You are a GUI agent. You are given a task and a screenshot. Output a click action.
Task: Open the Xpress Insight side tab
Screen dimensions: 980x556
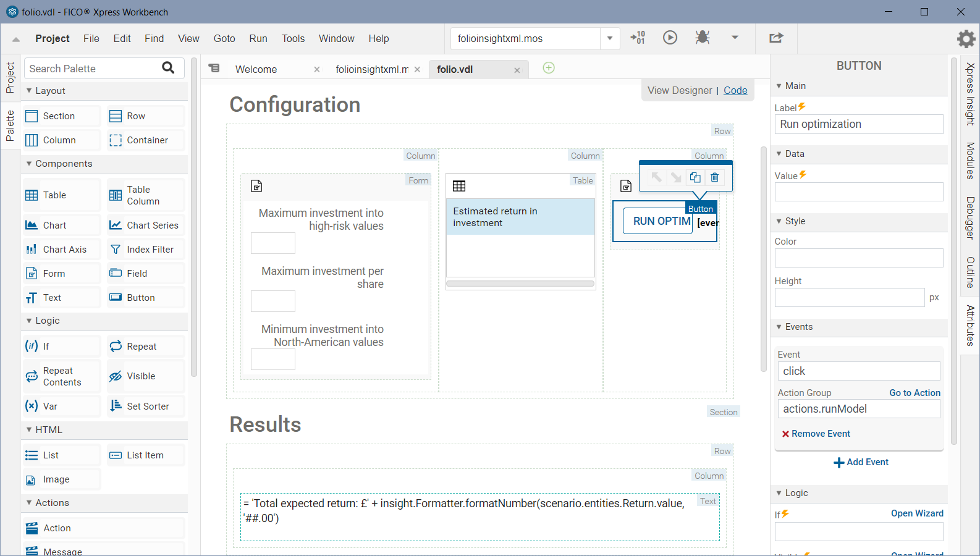pyautogui.click(x=970, y=94)
